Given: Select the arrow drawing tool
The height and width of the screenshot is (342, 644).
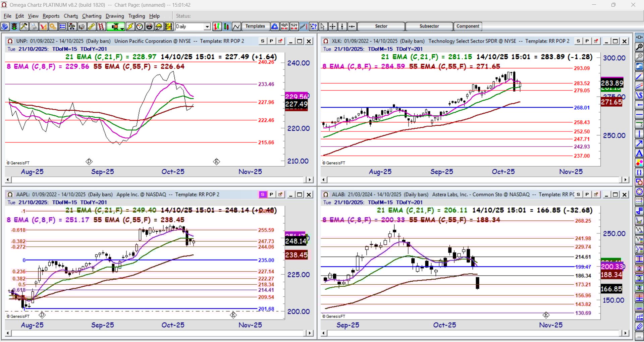Looking at the screenshot, I should click(x=639, y=144).
